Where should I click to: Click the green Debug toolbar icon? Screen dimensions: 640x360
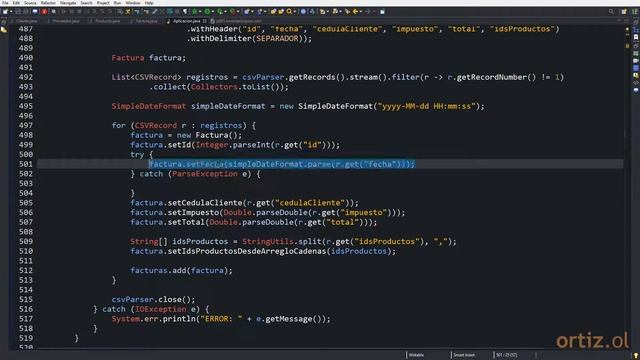pos(194,11)
